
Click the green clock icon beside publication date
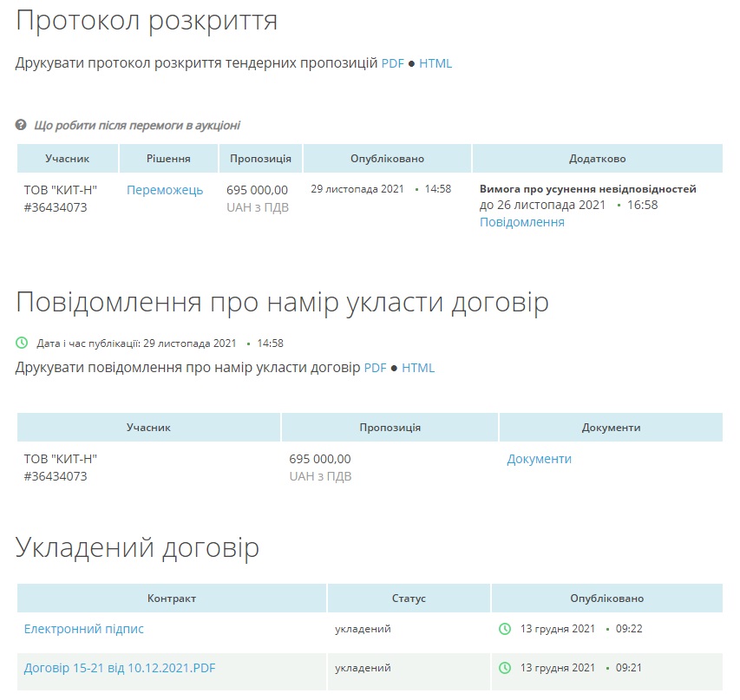23,343
